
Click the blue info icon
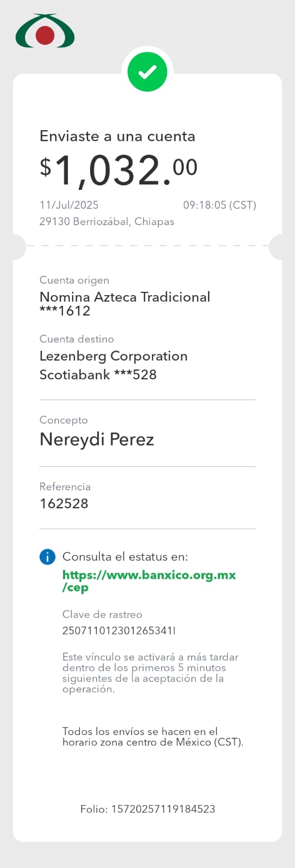[47, 557]
